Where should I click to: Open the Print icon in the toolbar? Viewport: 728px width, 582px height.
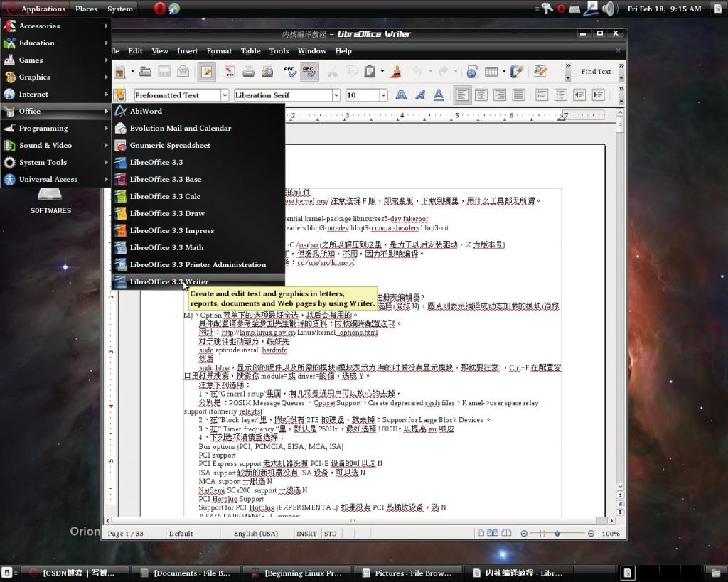click(247, 72)
